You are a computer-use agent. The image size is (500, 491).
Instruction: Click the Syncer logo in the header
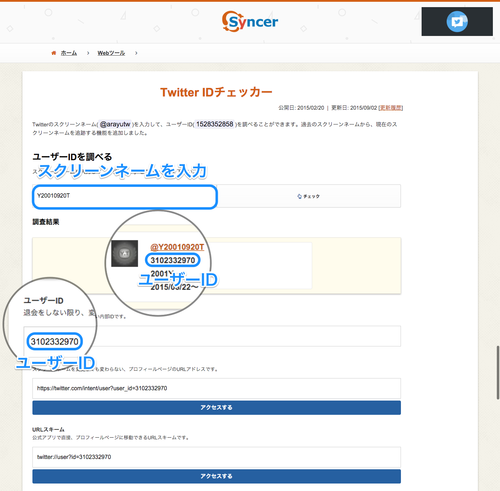click(250, 21)
